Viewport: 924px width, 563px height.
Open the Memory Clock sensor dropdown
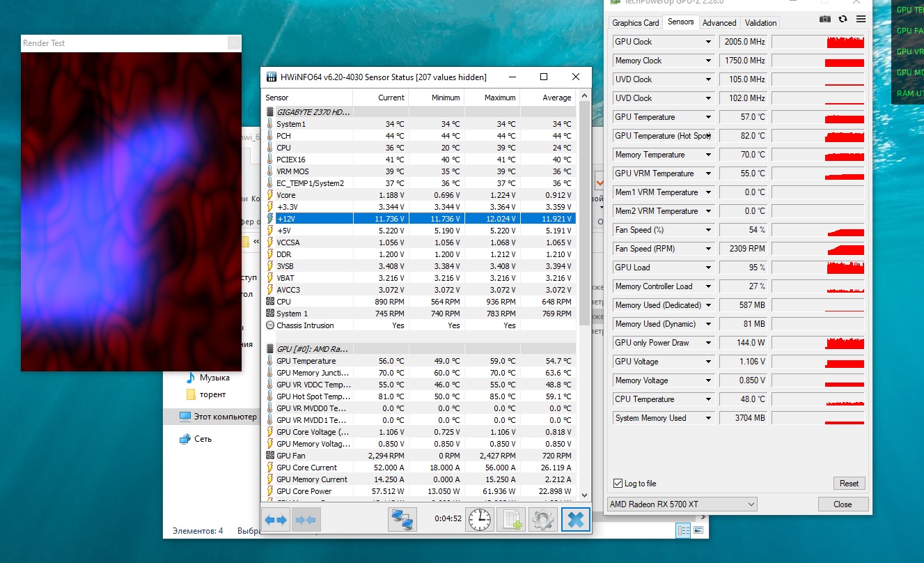(708, 61)
